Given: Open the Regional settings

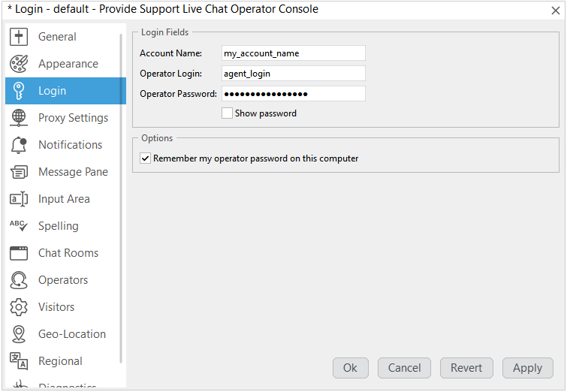Looking at the screenshot, I should (x=65, y=361).
